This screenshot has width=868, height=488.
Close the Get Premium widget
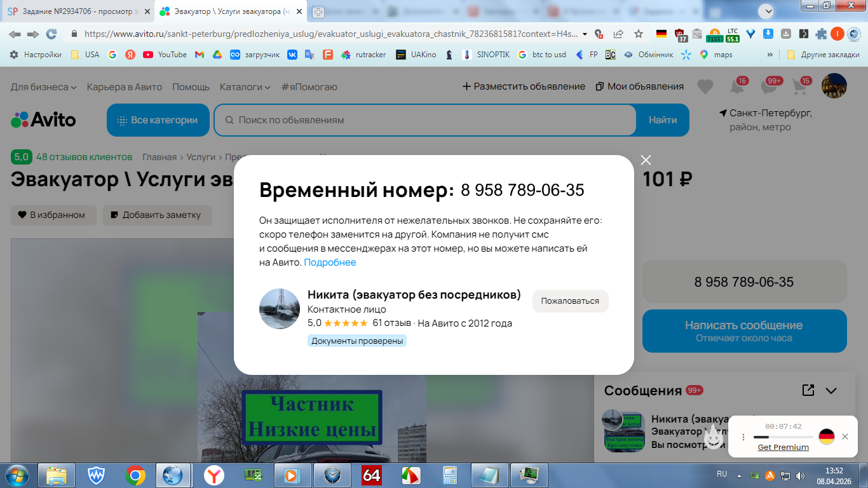[844, 437]
